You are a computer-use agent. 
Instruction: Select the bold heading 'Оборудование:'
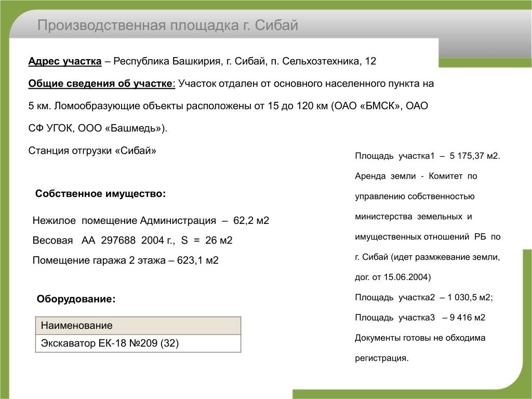(76, 299)
